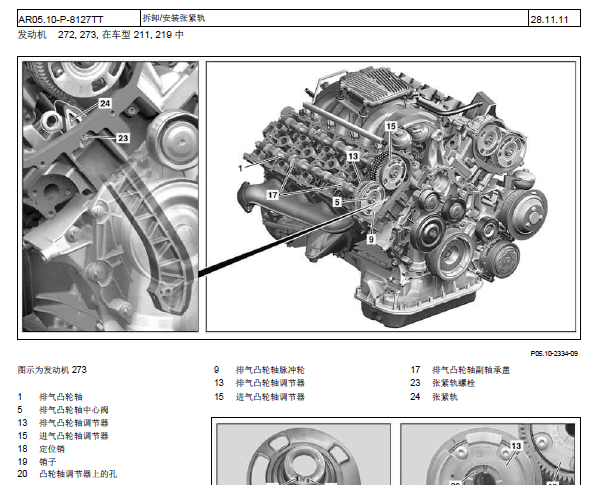
Task: Select legend entry 5 排气凸轮轴中心阀
Action: click(63, 410)
